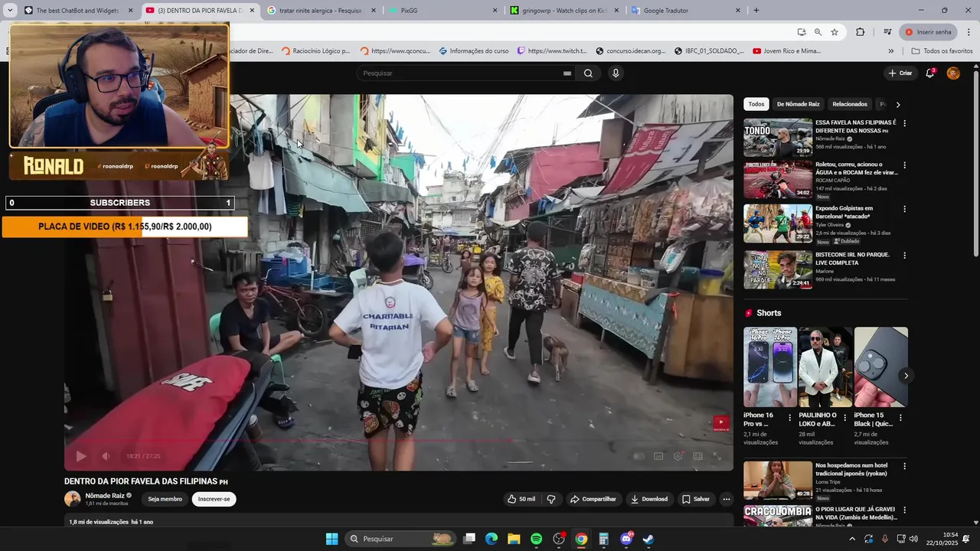
Task: Open the Nômade Raiz channel avatar
Action: pyautogui.click(x=73, y=499)
